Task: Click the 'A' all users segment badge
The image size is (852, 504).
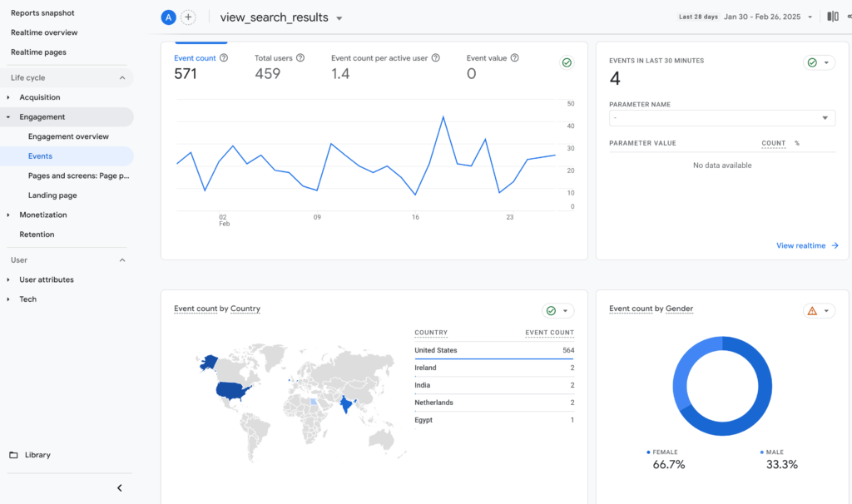Action: click(169, 17)
